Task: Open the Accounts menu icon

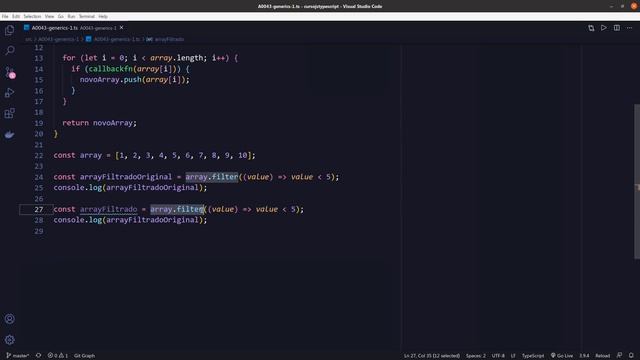Action: click(9, 319)
